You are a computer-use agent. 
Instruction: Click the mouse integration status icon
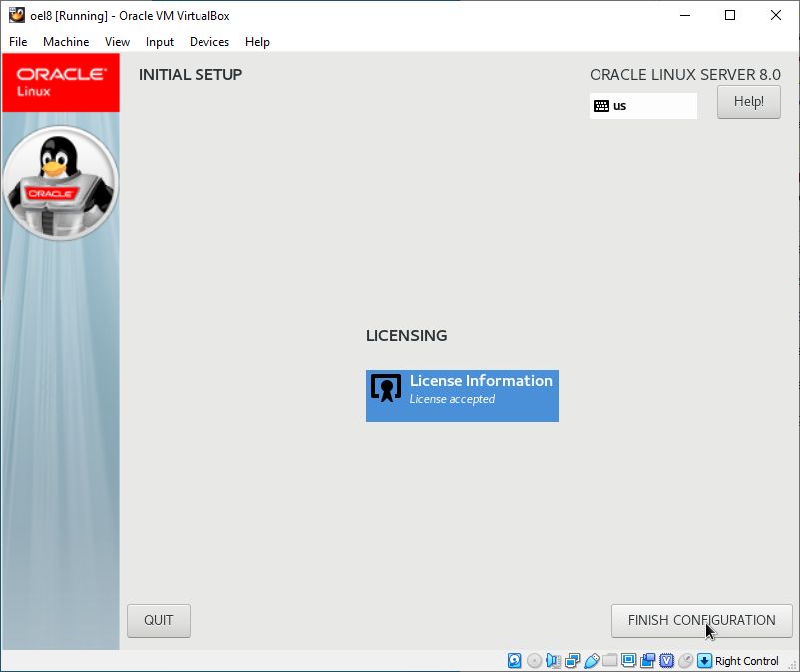point(685,661)
